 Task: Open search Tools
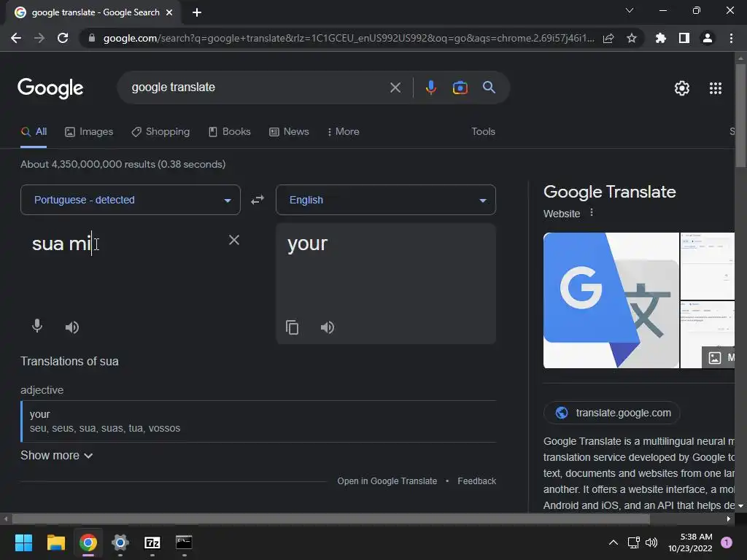pyautogui.click(x=483, y=132)
